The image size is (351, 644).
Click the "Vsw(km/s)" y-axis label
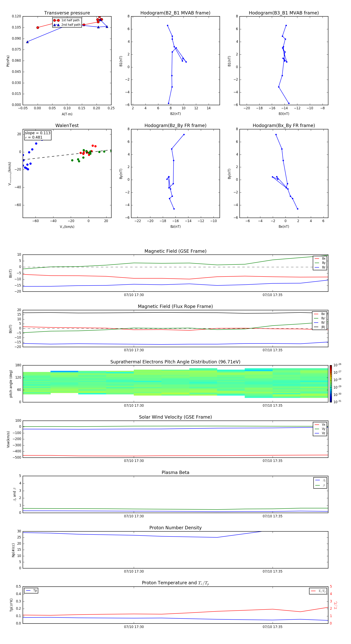[8, 439]
